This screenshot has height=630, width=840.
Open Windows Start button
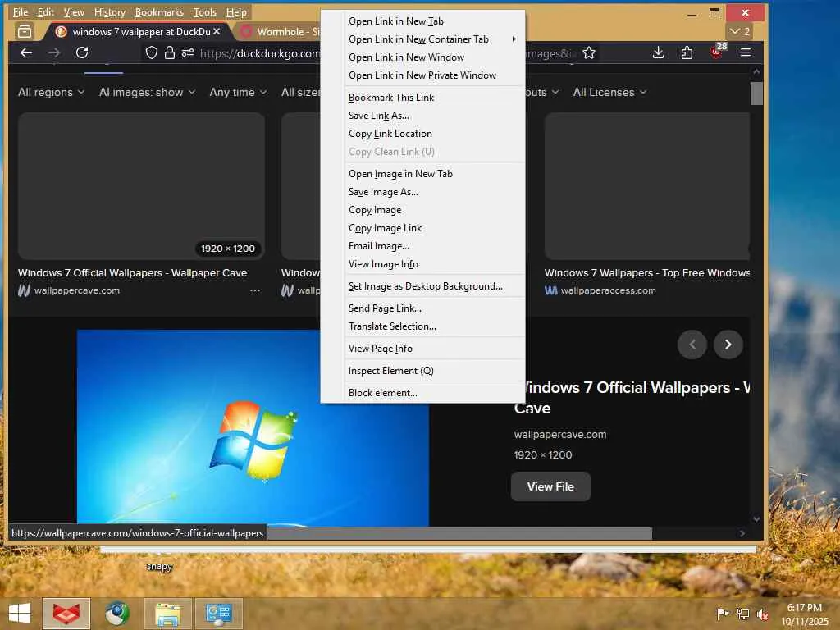(x=20, y=614)
